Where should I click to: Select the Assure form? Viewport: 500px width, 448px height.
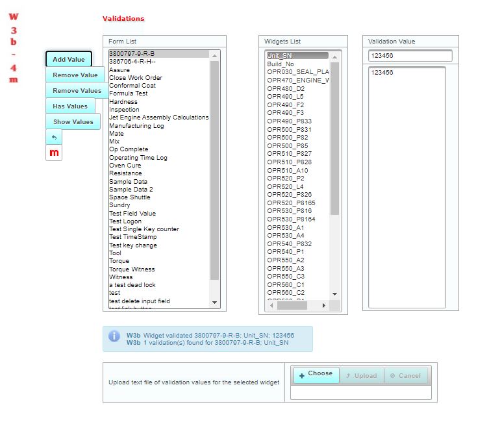pos(159,70)
